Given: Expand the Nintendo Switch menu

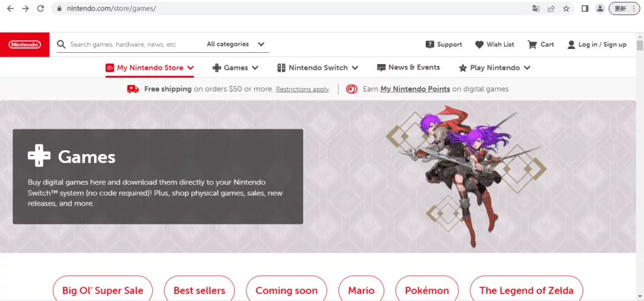Looking at the screenshot, I should (318, 68).
